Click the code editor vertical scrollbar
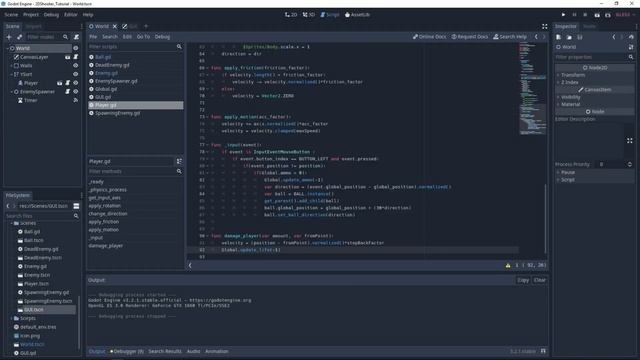 coord(545,218)
